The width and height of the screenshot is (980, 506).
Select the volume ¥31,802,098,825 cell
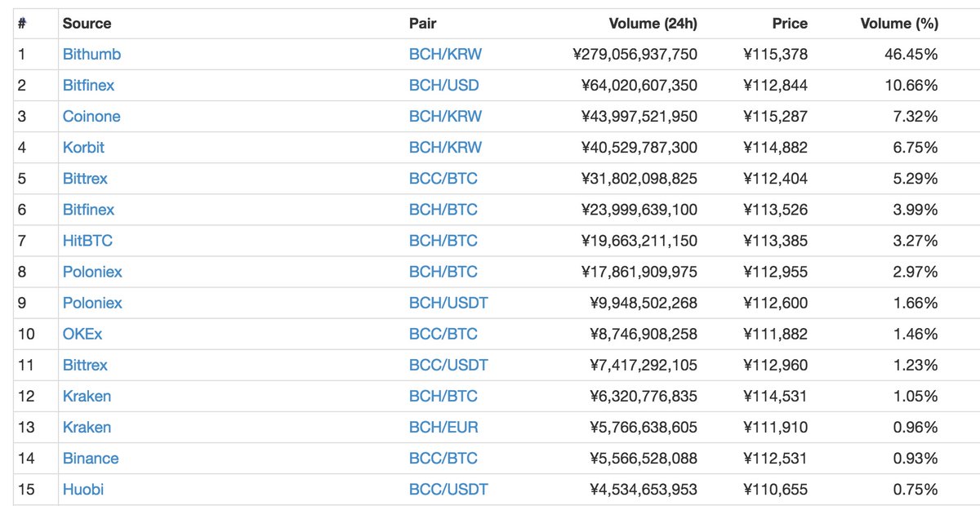[x=639, y=179]
